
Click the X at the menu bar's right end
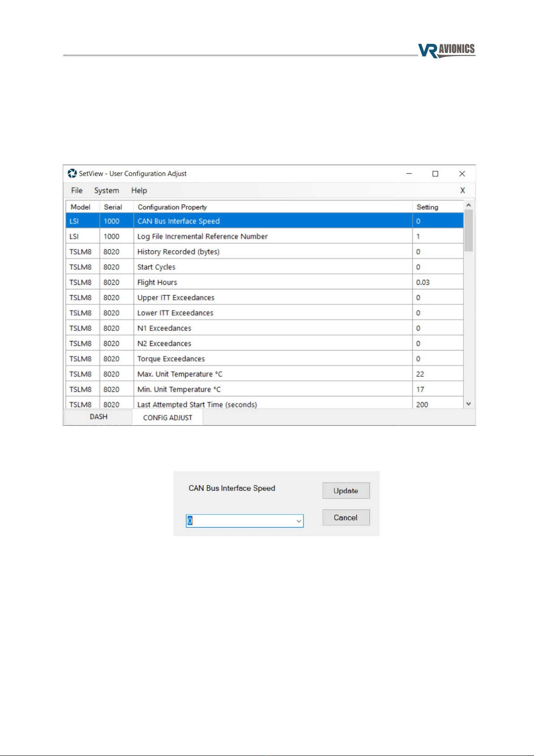pos(463,190)
